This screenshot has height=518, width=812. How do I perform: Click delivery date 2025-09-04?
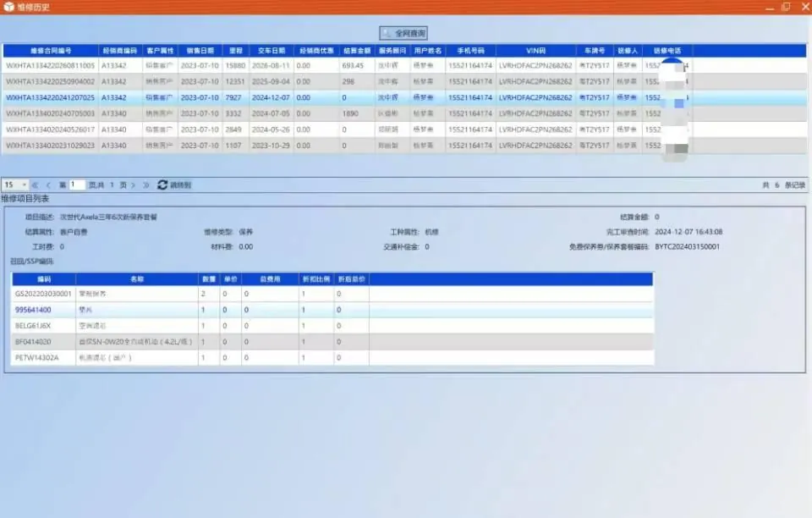click(x=271, y=82)
